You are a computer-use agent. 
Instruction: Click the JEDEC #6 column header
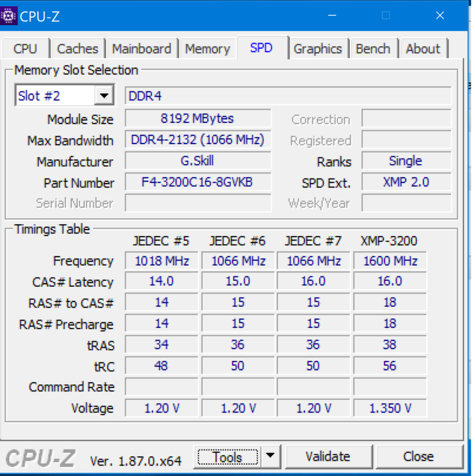point(237,241)
